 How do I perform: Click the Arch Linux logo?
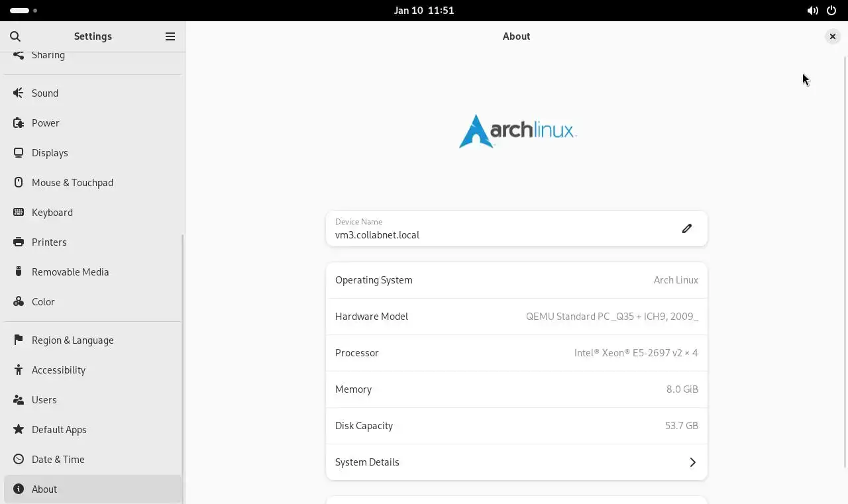coord(517,131)
